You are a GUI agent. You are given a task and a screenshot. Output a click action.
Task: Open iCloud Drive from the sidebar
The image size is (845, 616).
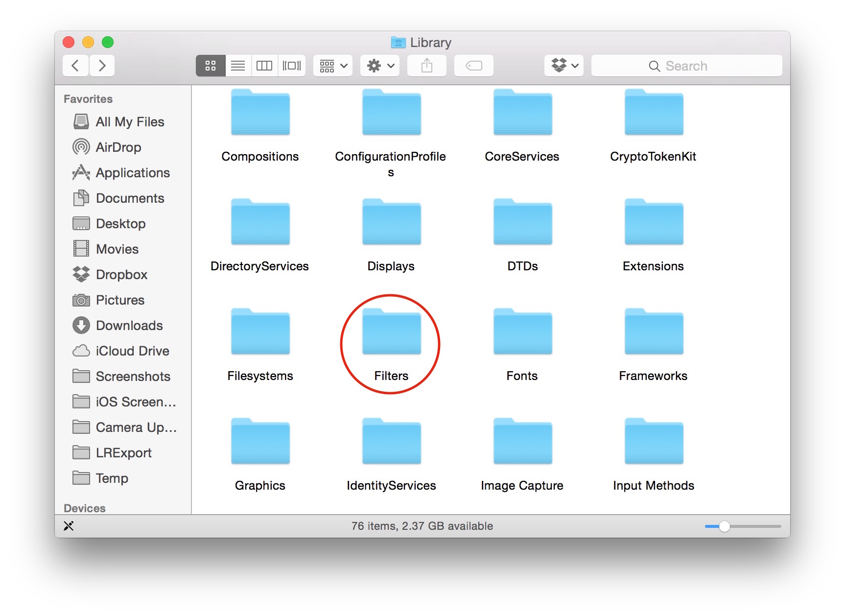click(132, 351)
